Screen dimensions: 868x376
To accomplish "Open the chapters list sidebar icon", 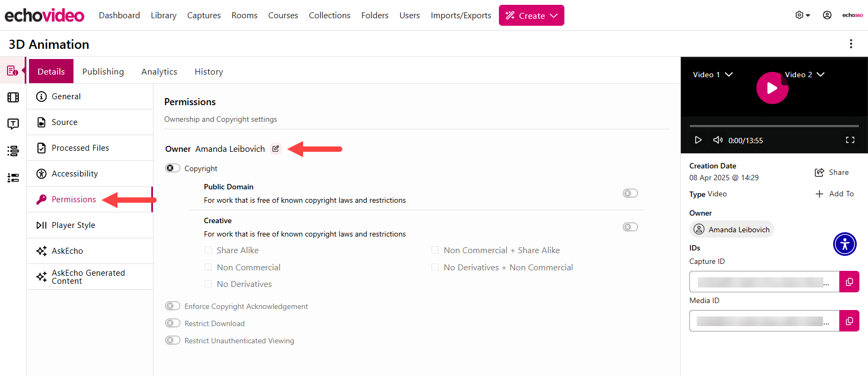I will 13,151.
